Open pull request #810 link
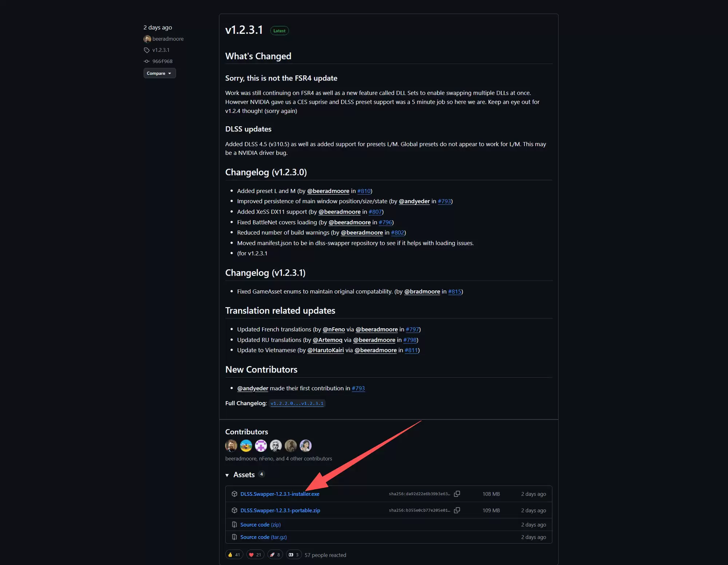Viewport: 728px width, 565px height. (x=364, y=191)
